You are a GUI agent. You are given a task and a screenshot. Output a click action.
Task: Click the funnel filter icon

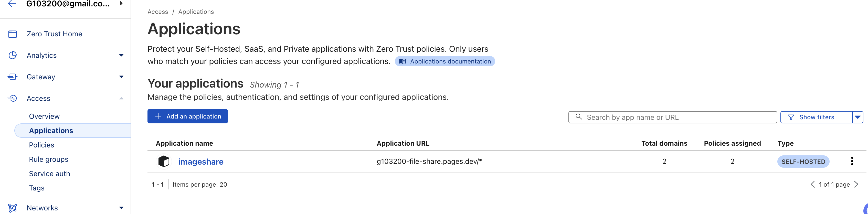click(791, 117)
